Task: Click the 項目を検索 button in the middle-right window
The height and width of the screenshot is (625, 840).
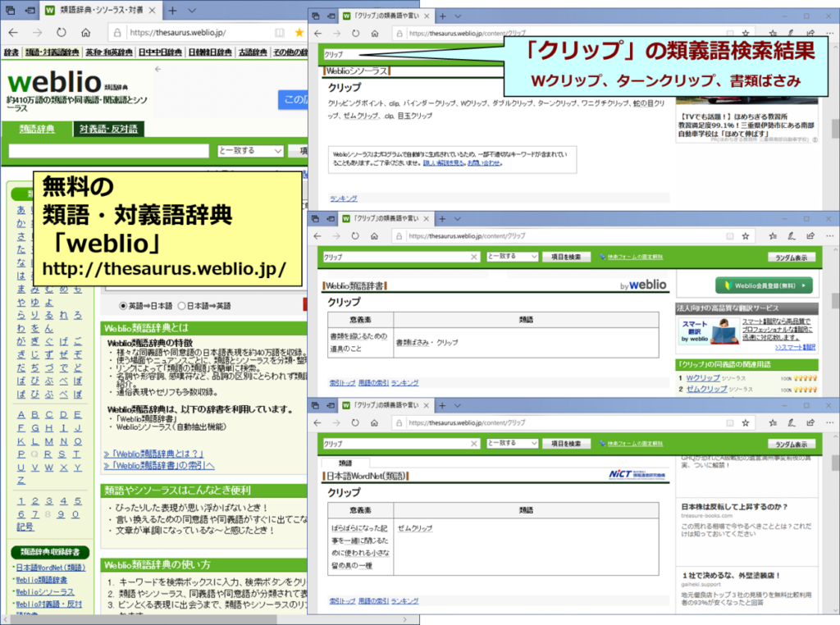Action: (566, 257)
